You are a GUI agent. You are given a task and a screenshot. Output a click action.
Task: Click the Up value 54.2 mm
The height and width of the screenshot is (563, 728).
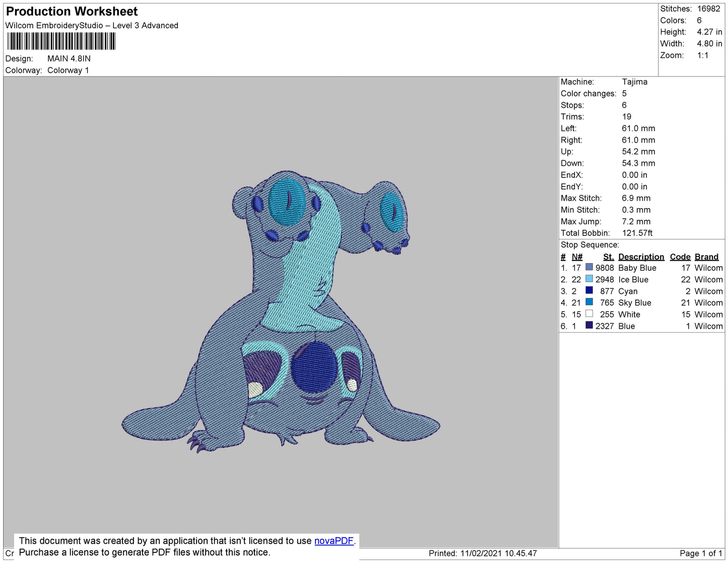pyautogui.click(x=638, y=151)
